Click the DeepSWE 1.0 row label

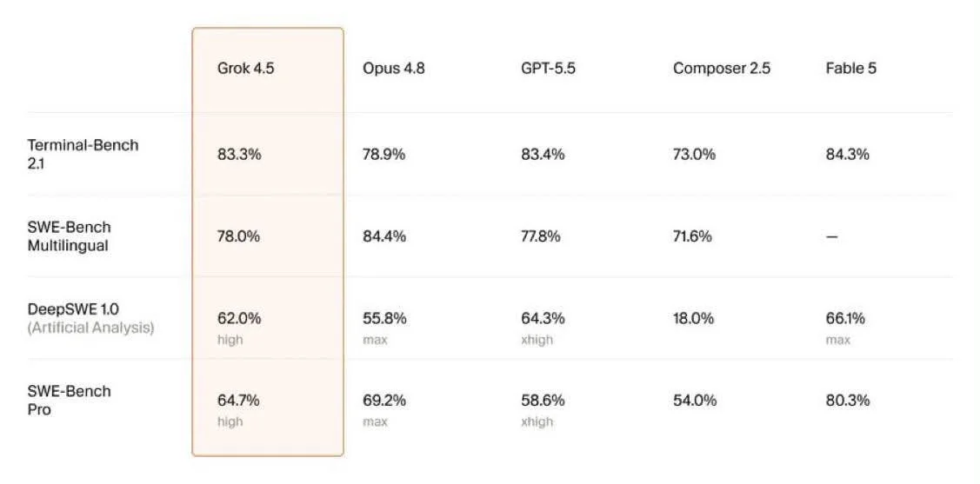(x=73, y=309)
